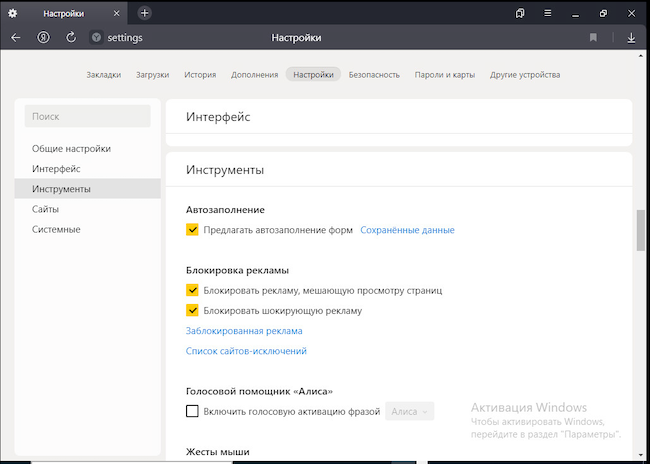The image size is (650, 464).
Task: Close the Настройки browser tab
Action: coord(118,13)
